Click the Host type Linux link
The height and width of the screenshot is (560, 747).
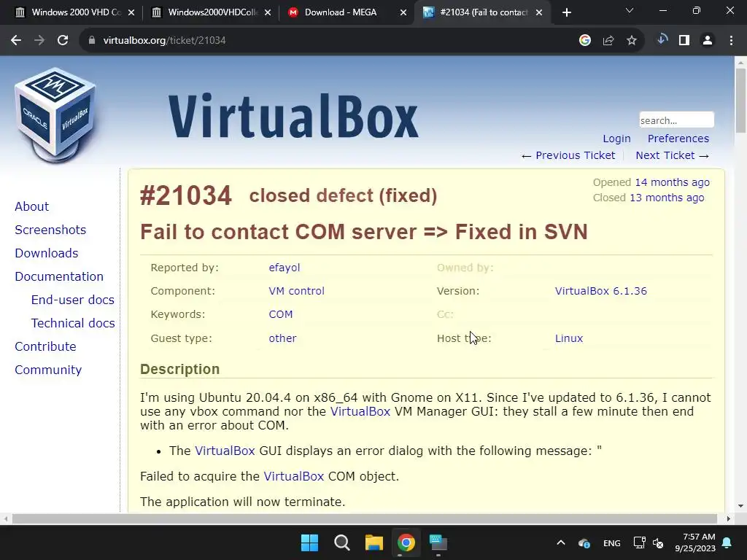click(x=569, y=338)
